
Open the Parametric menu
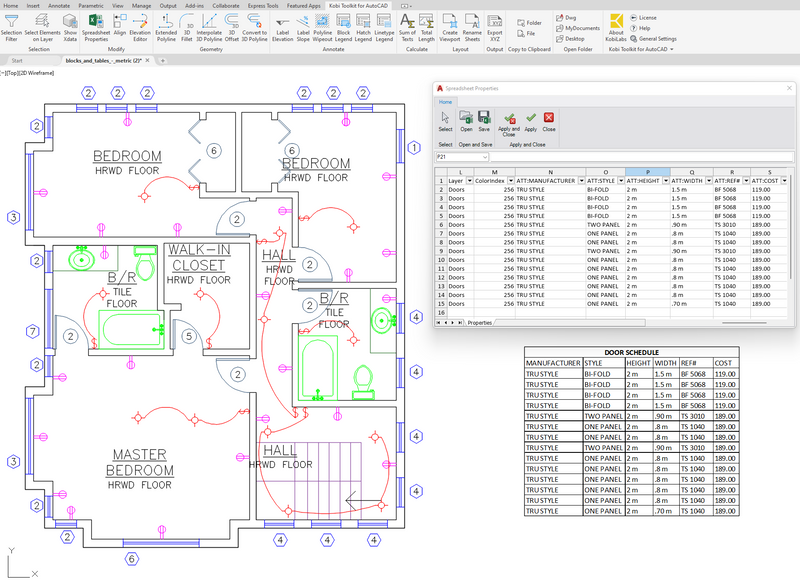pyautogui.click(x=92, y=7)
